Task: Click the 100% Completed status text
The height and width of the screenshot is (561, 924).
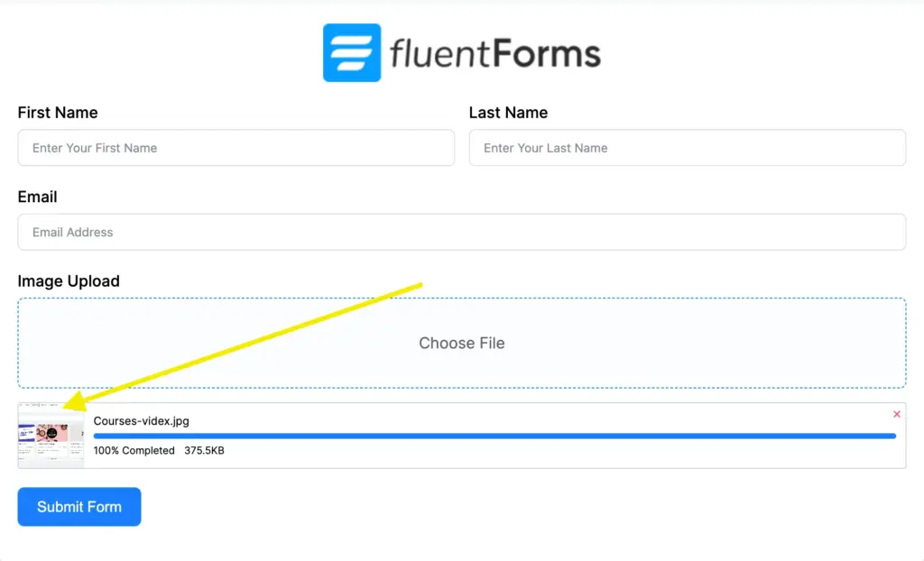Action: (x=134, y=451)
